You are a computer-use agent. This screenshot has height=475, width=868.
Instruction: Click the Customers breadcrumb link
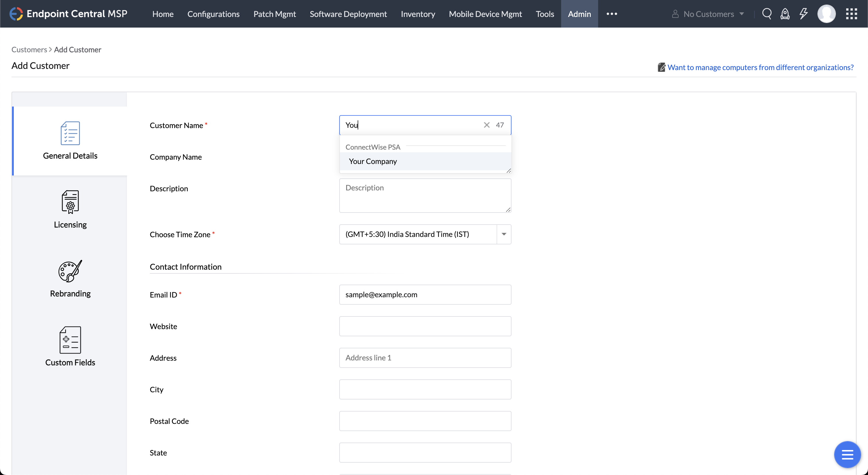point(29,50)
